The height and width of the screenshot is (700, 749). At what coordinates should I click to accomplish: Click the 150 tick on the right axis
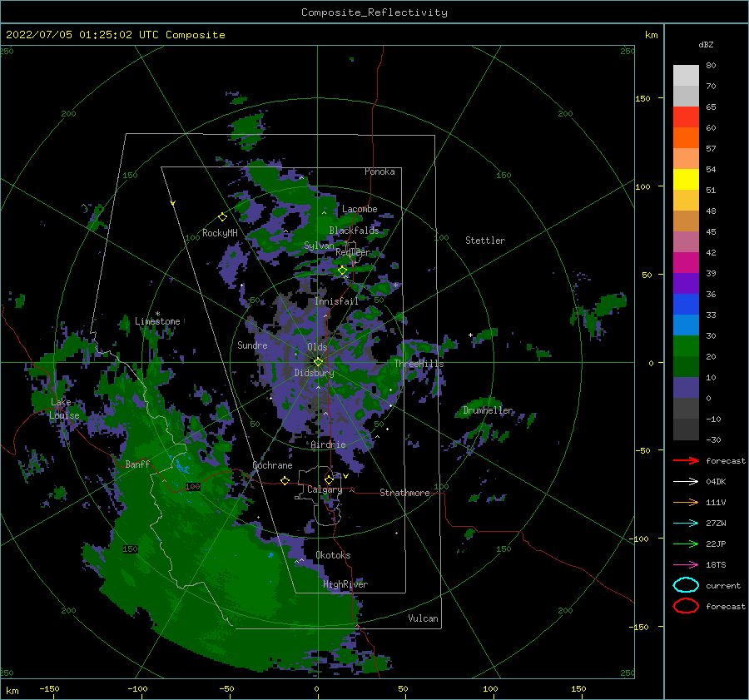click(x=642, y=98)
